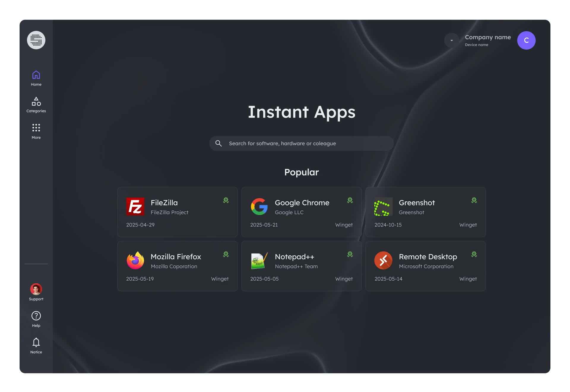Click Winget on the Google Chrome card
Viewport: 570px width, 392px height.
[x=344, y=225]
